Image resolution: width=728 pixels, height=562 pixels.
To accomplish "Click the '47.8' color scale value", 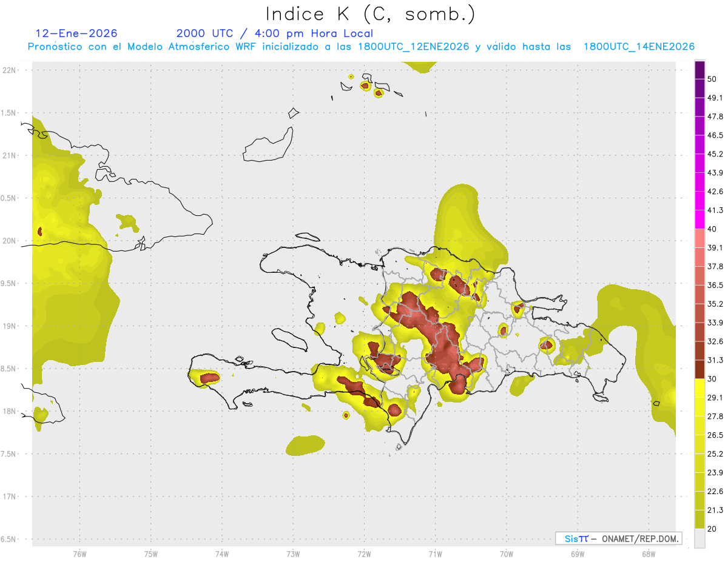I will [x=715, y=116].
